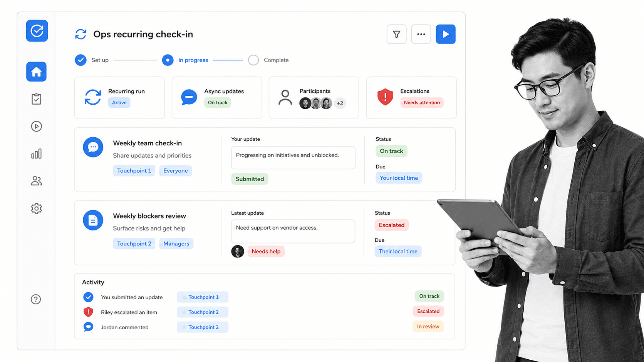Screen dimensions: 644x362
Task: Open the Weekly team check-in title
Action: pyautogui.click(x=148, y=143)
